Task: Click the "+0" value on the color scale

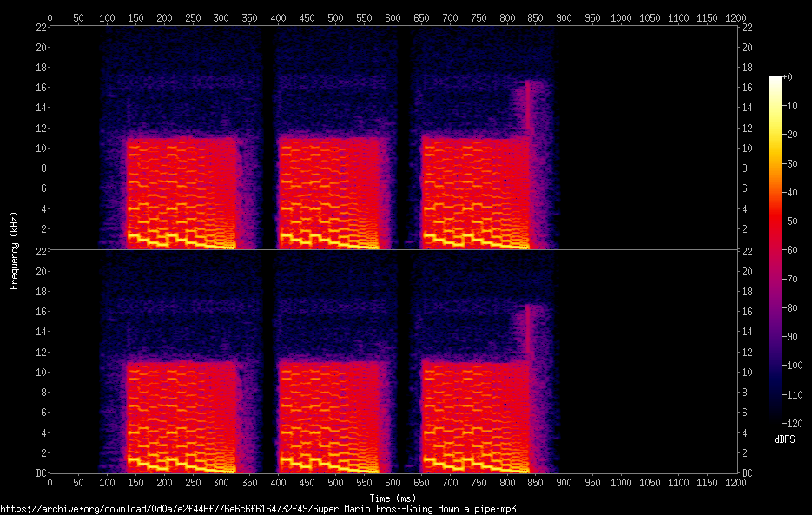Action: tap(787, 77)
